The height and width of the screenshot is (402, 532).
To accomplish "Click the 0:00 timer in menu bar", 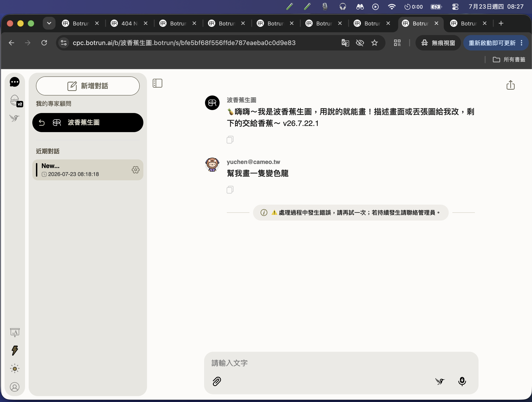I will (413, 7).
